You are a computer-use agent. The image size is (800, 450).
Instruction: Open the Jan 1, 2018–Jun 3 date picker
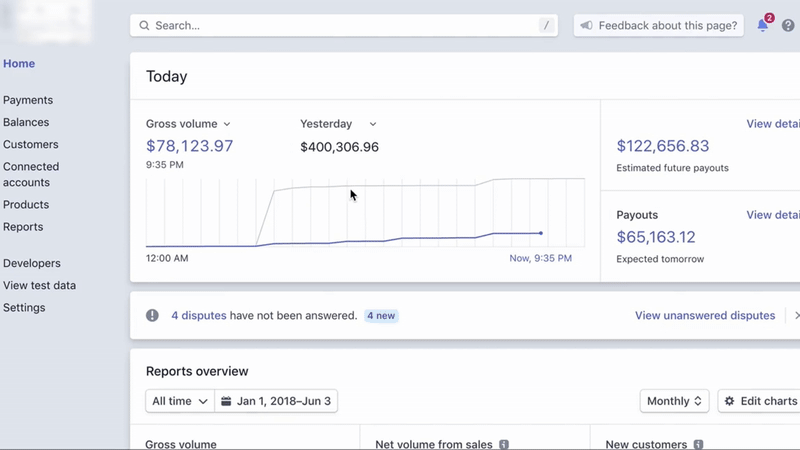pyautogui.click(x=276, y=401)
